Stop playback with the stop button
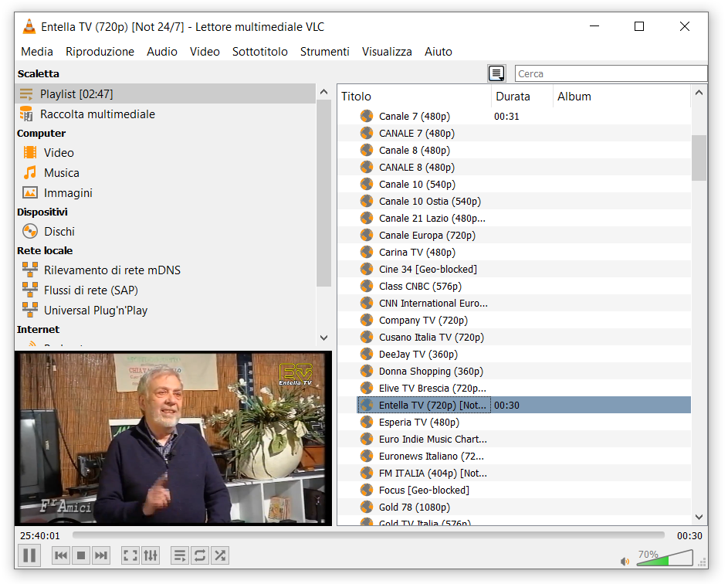 click(x=81, y=555)
